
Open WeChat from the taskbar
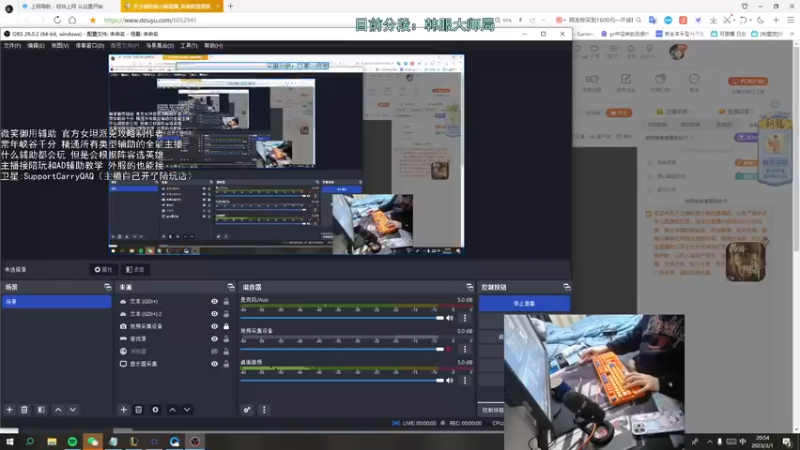pyautogui.click(x=92, y=441)
